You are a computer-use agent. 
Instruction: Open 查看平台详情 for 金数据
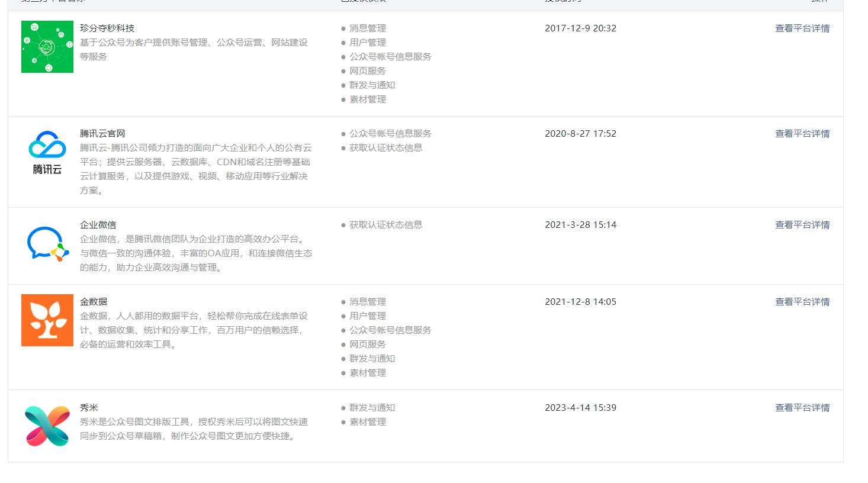802,302
